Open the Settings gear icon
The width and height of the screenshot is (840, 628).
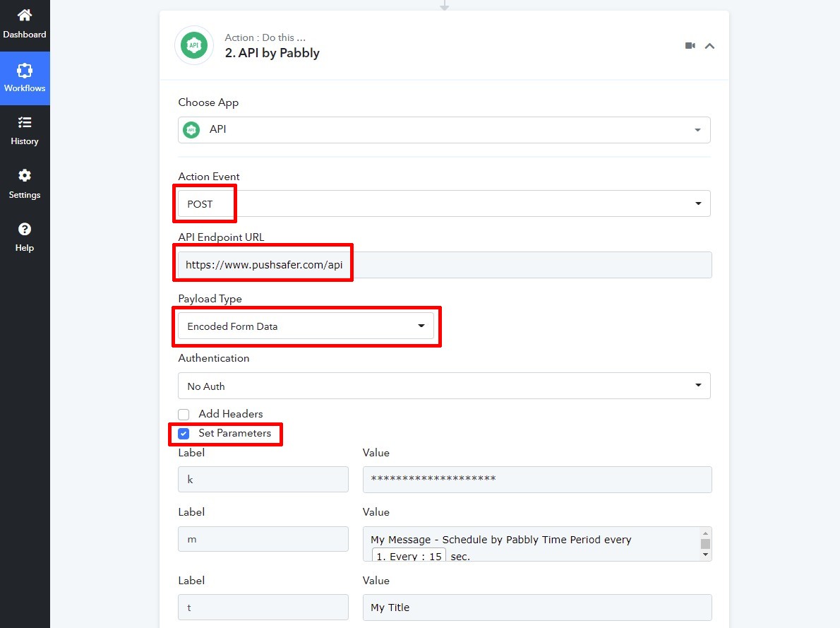tap(25, 175)
